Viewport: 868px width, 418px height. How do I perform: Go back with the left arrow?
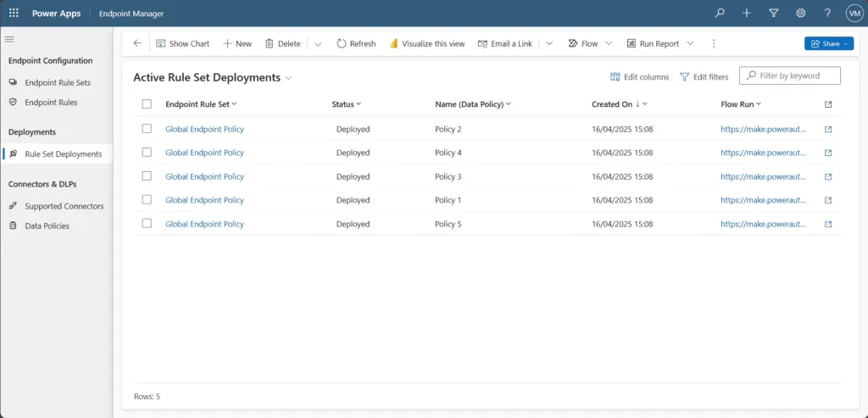coord(137,43)
